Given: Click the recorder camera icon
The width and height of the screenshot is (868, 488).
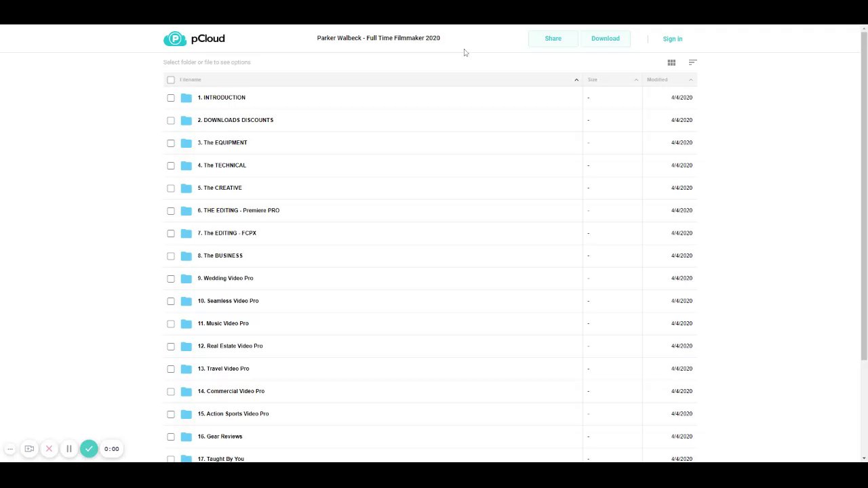Looking at the screenshot, I should (x=29, y=449).
